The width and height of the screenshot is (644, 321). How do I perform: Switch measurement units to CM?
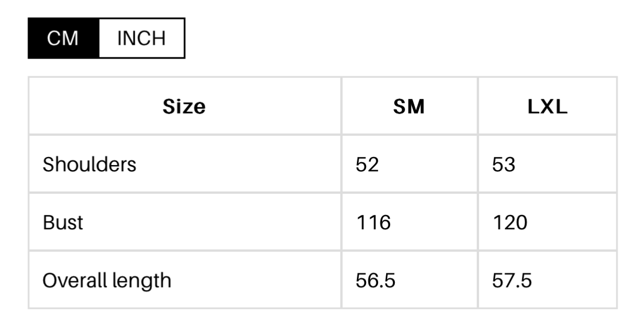[64, 38]
